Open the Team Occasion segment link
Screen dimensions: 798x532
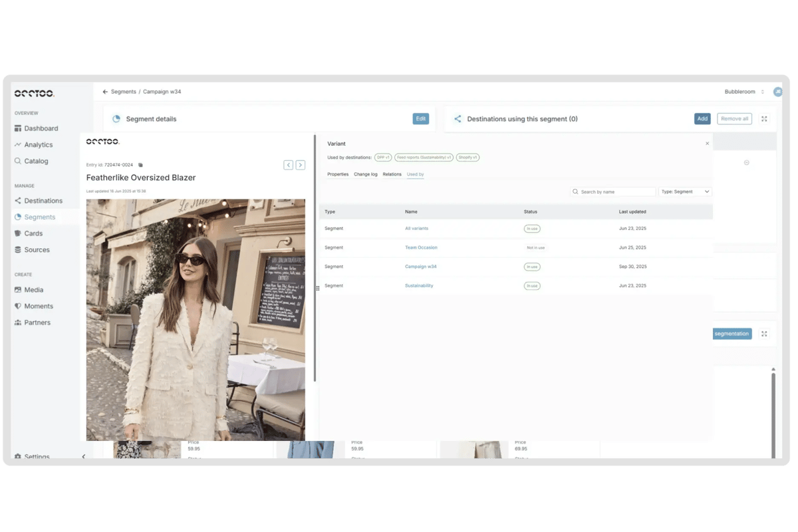pyautogui.click(x=421, y=247)
